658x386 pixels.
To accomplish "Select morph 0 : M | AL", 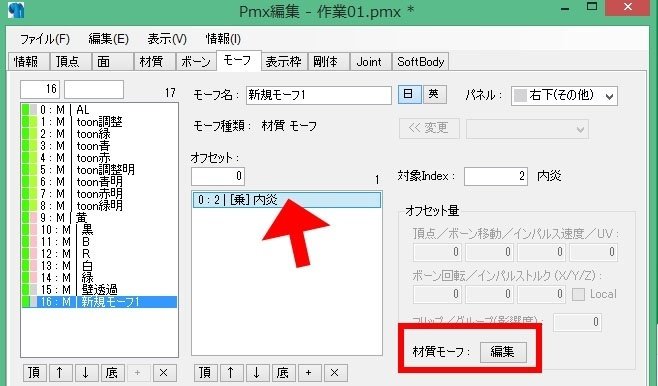I will [x=99, y=110].
